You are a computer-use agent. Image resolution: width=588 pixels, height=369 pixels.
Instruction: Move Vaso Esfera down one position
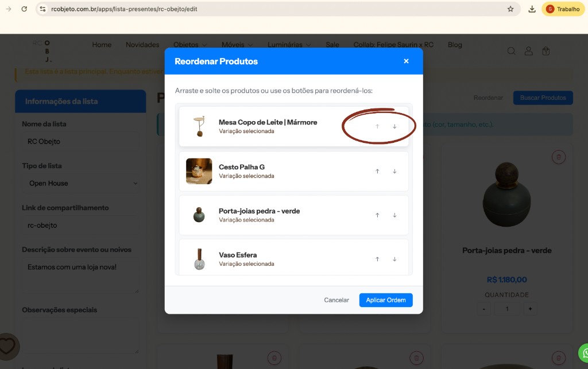[x=394, y=259]
